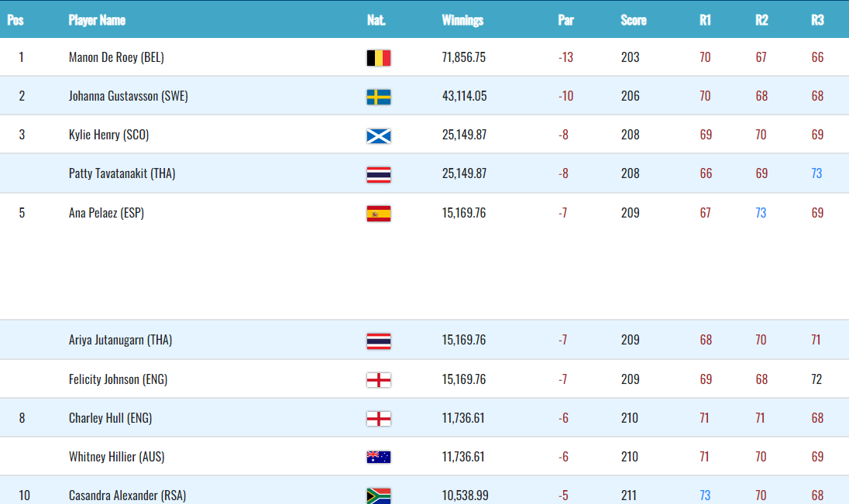
Task: Open Manon De Roey's player name
Action: pos(116,57)
